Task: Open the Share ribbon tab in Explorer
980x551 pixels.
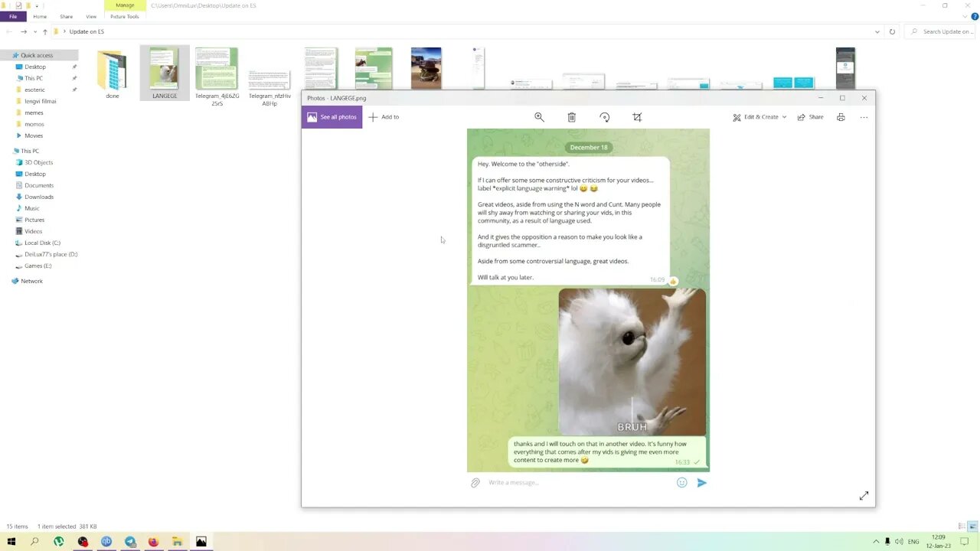Action: (67, 16)
